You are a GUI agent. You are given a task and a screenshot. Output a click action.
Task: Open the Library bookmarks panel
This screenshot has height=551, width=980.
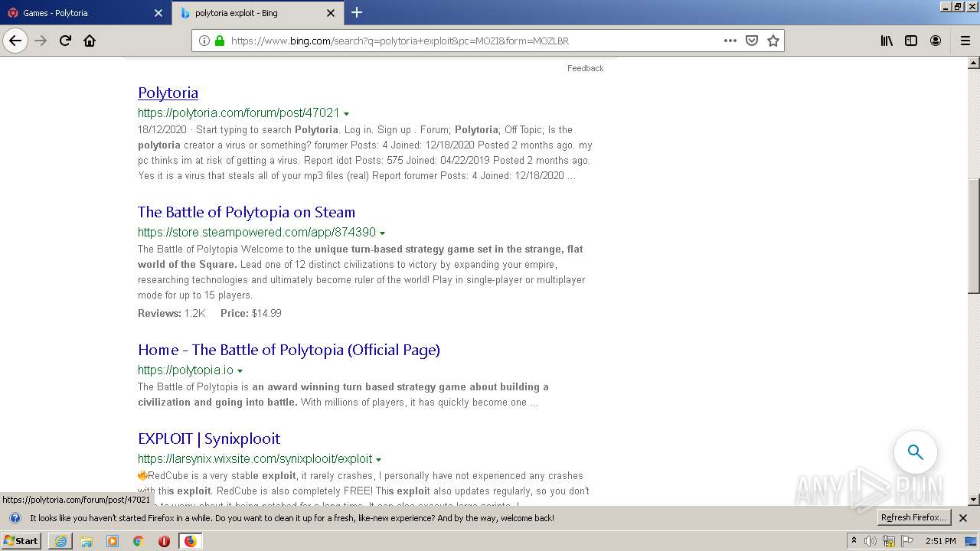[887, 41]
